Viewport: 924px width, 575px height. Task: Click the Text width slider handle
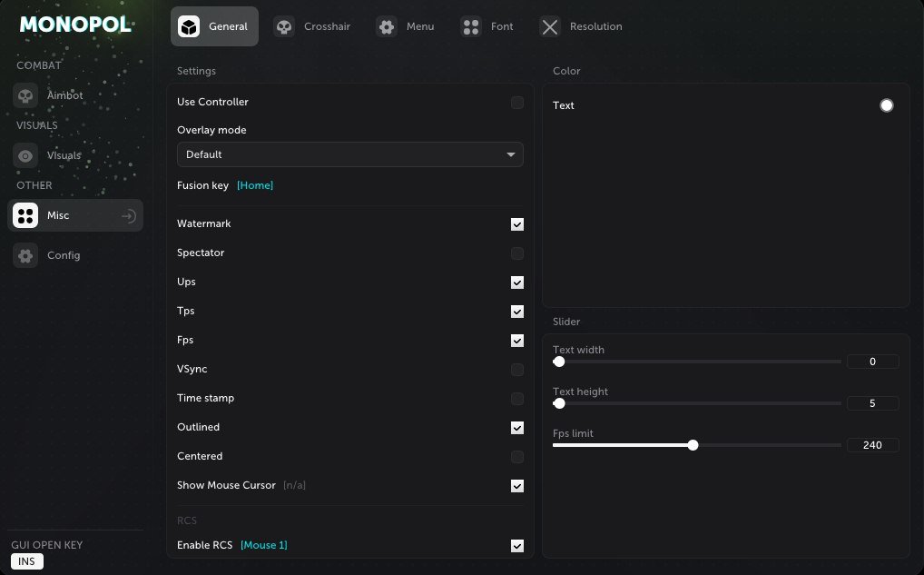coord(559,362)
